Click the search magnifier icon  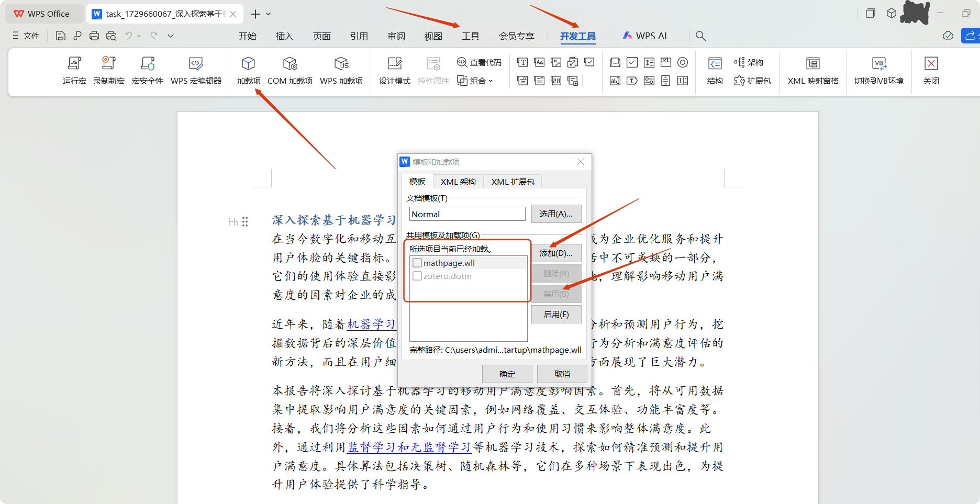click(700, 36)
